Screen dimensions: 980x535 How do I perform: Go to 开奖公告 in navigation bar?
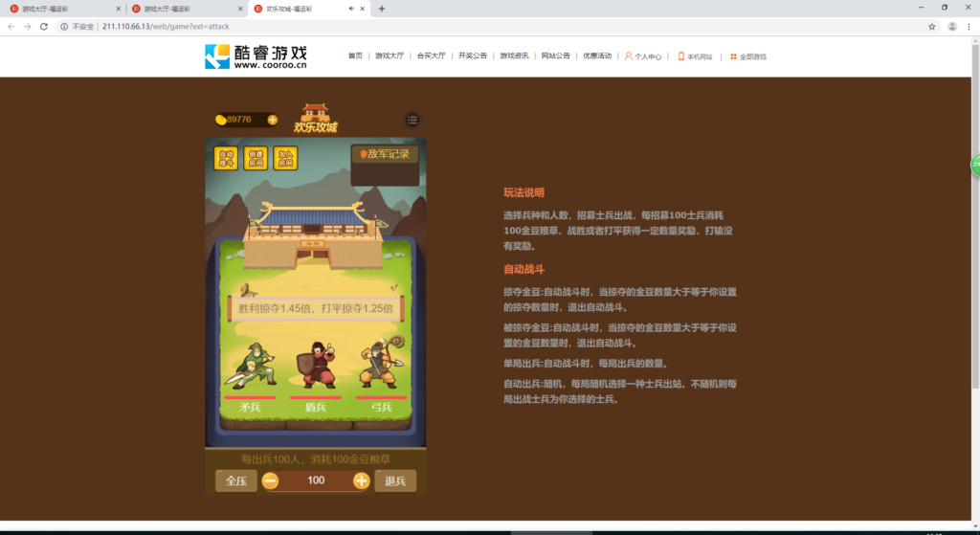(473, 56)
